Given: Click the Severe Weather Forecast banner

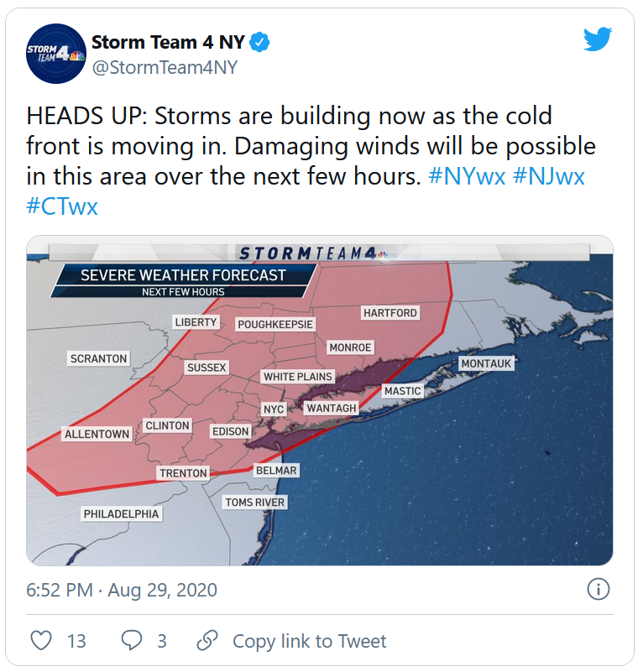Looking at the screenshot, I should 184,281.
